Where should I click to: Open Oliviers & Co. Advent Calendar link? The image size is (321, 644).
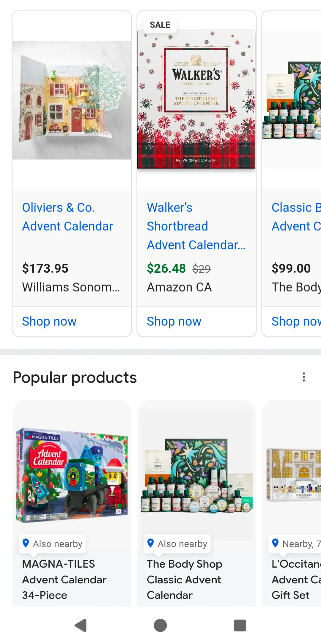pyautogui.click(x=67, y=217)
